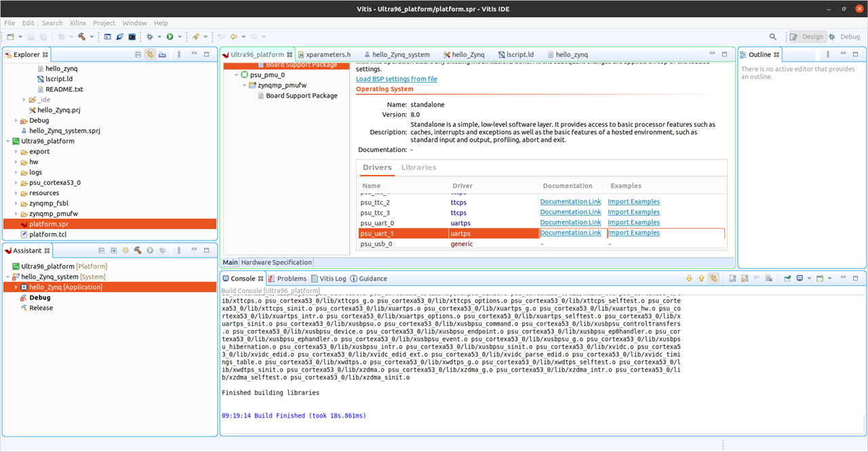Viewport: 868px width, 452px height.
Task: Open the New wizard toolbar icon
Action: tap(10, 37)
